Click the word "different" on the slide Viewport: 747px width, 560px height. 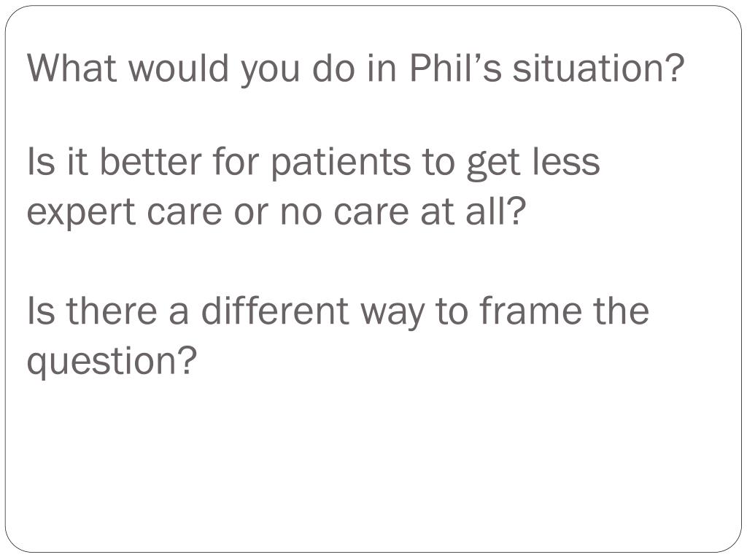tap(275, 311)
